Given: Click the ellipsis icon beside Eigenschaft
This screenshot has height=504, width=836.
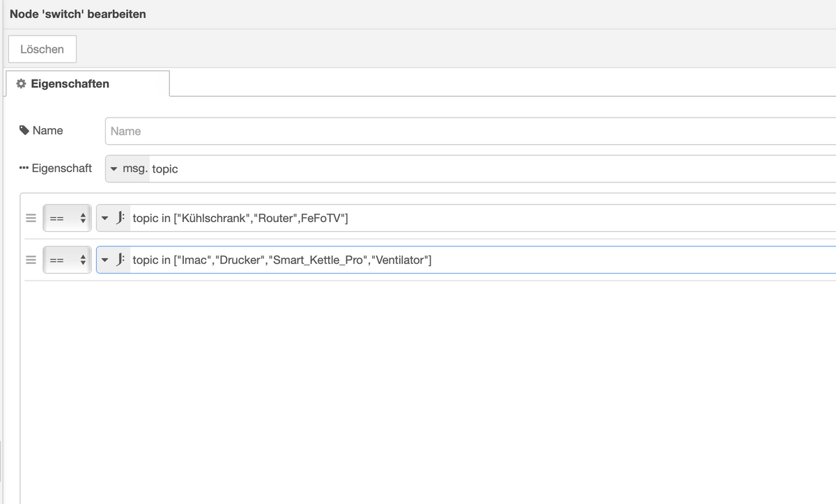Looking at the screenshot, I should pos(24,168).
